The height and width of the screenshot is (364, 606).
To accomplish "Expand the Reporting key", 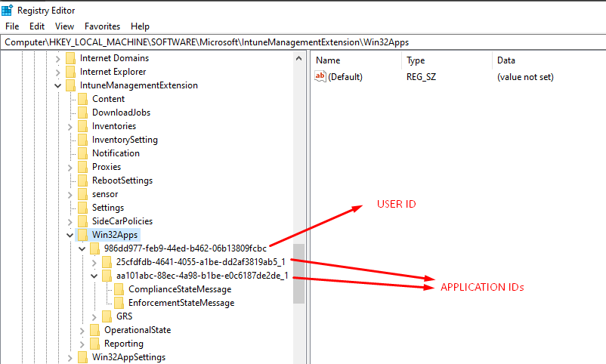I will 82,344.
